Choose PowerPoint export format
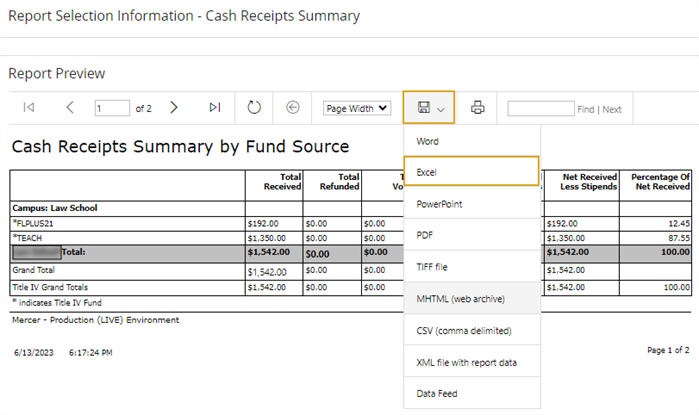The width and height of the screenshot is (699, 415). (x=441, y=204)
